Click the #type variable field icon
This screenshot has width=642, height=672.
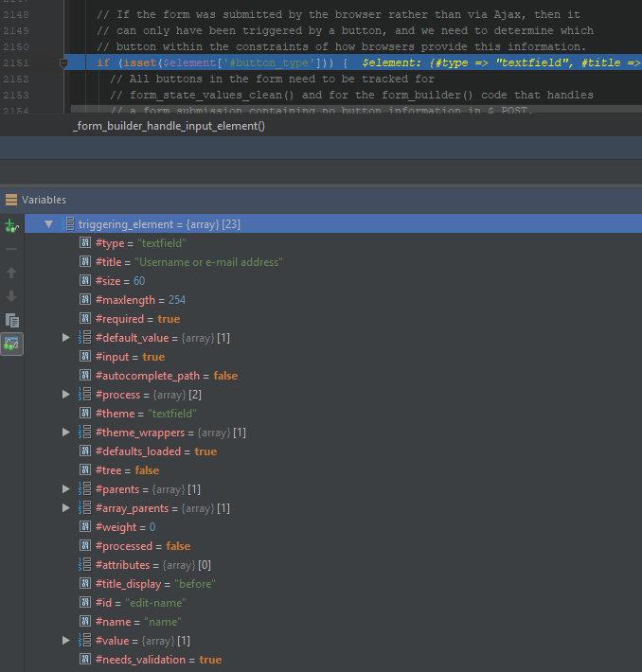tap(85, 243)
